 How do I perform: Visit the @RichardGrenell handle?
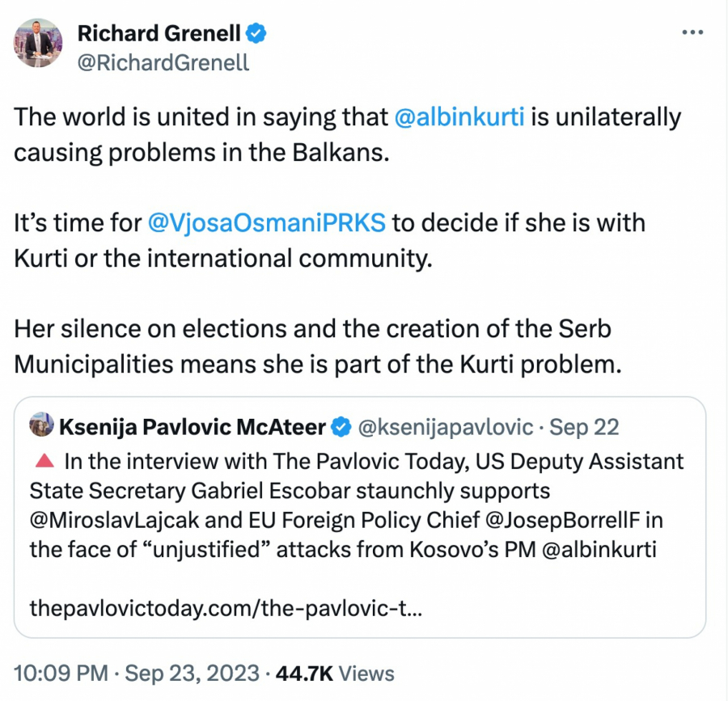(163, 61)
